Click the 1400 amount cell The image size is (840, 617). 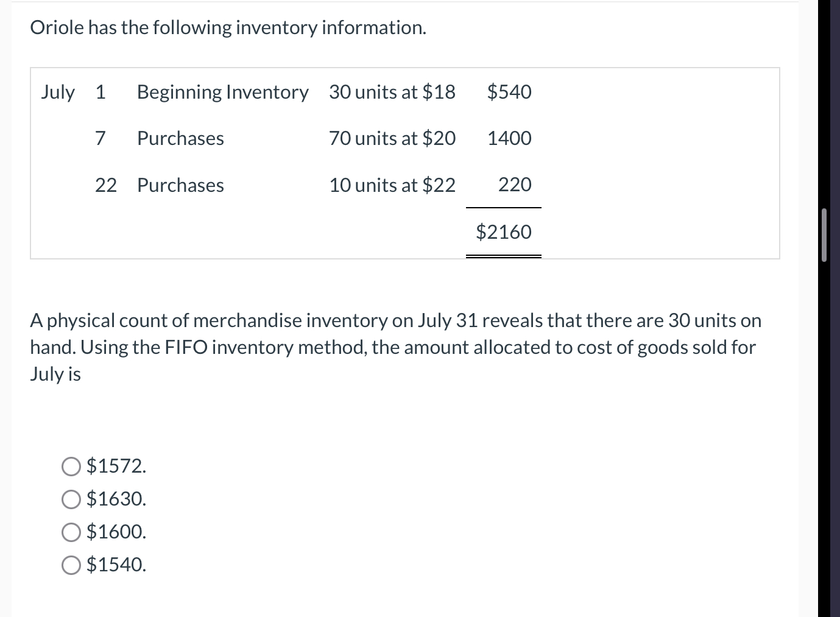click(509, 139)
